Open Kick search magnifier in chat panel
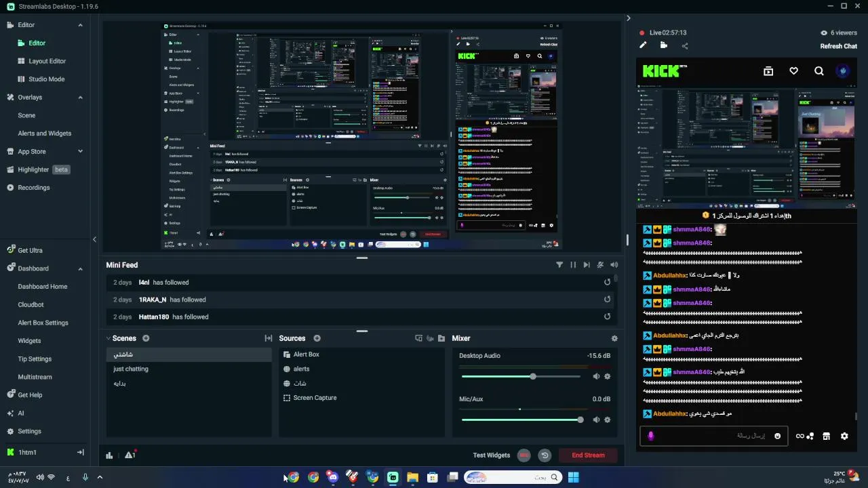This screenshot has height=488, width=868. (819, 71)
